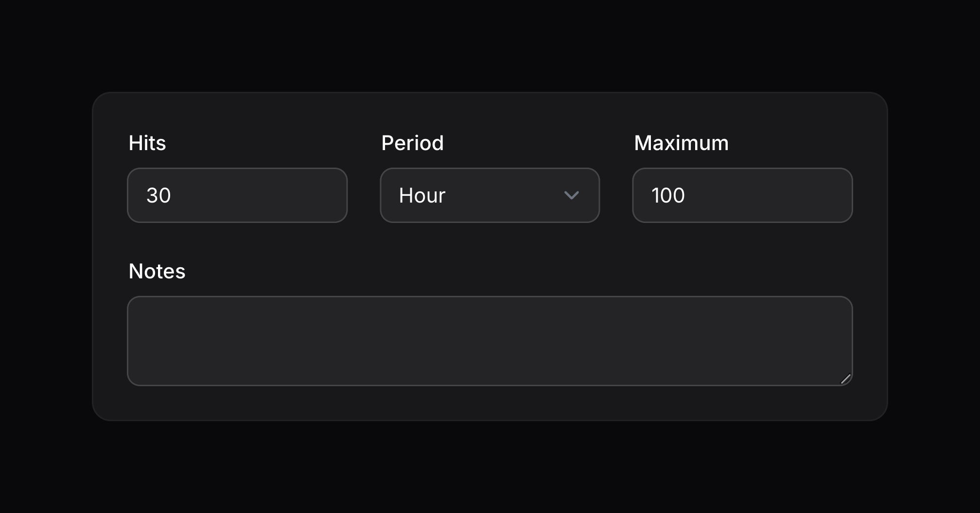This screenshot has height=513, width=980.
Task: Focus the Maximum input field
Action: (742, 195)
